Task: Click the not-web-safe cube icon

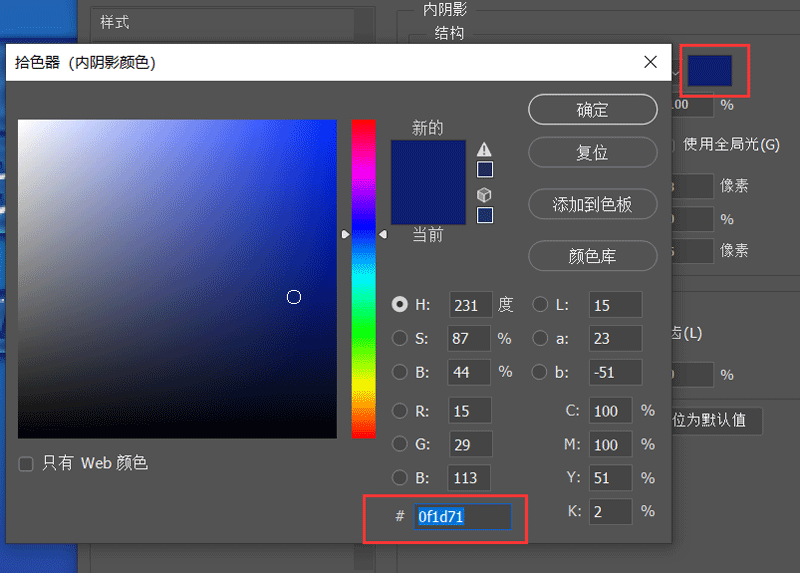Action: pos(484,195)
